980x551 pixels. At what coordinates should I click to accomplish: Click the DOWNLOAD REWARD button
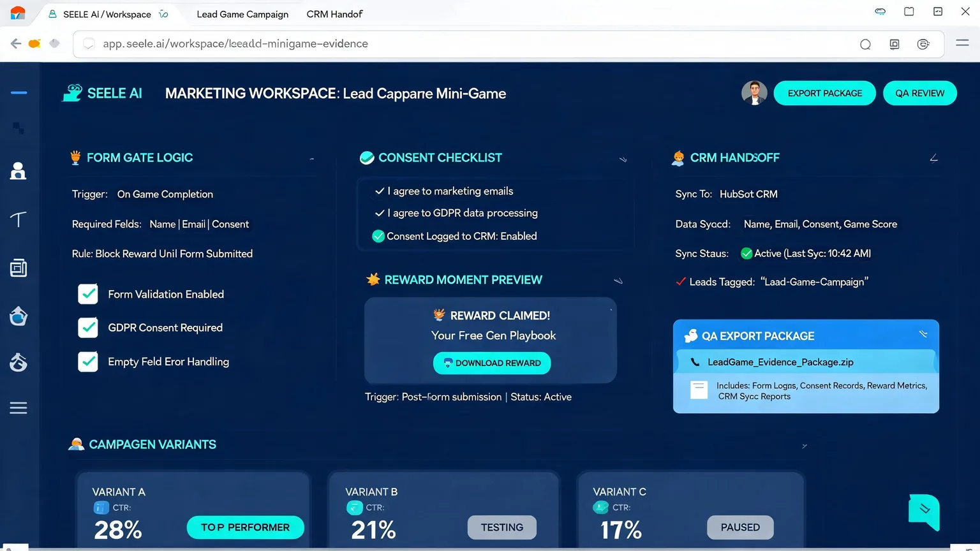(x=492, y=363)
